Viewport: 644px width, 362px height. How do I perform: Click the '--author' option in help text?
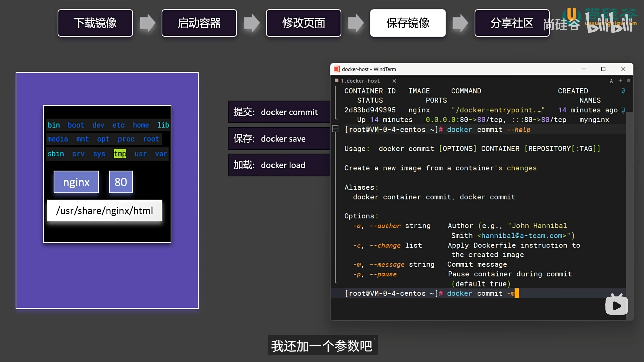click(x=385, y=226)
